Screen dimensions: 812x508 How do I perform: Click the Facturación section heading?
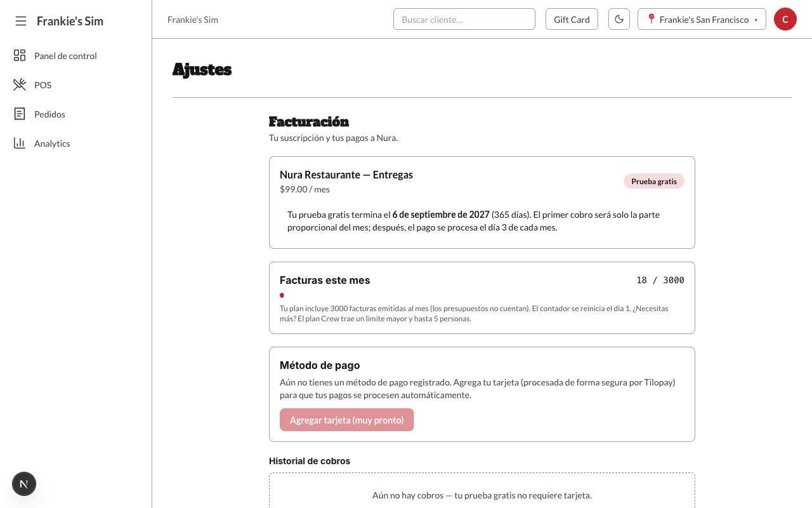coord(309,121)
